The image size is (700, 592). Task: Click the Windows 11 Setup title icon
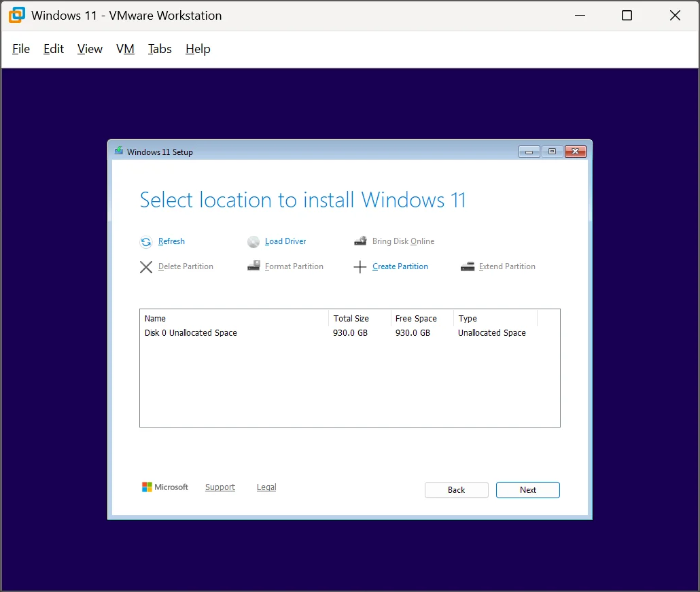[119, 151]
